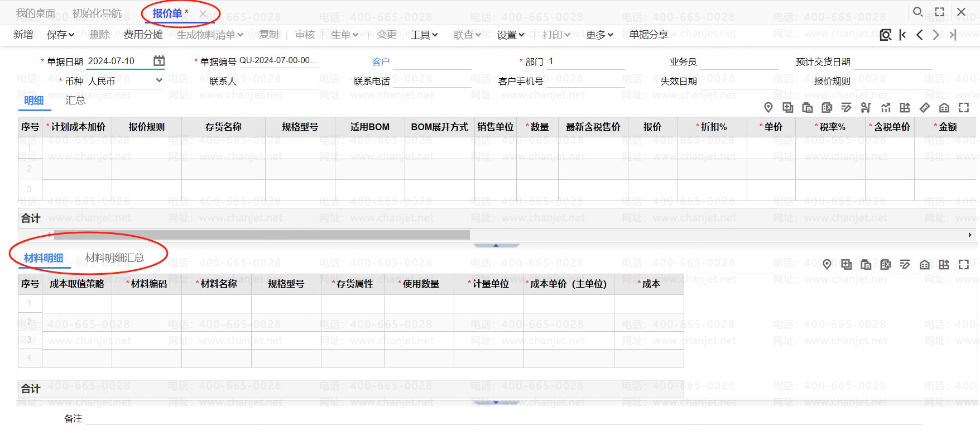Image resolution: width=980 pixels, height=434 pixels.
Task: Click the warehouse icon in 材料明细 toolbar
Action: click(925, 265)
